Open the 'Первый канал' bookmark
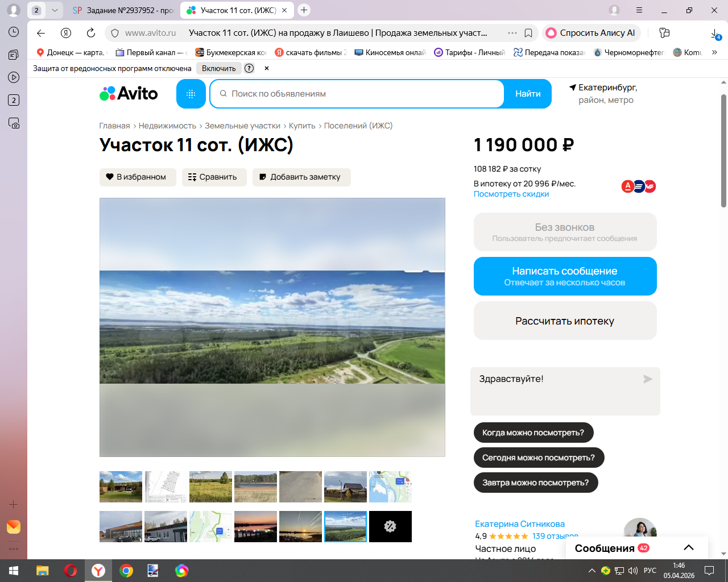The image size is (728, 582). 151,52
